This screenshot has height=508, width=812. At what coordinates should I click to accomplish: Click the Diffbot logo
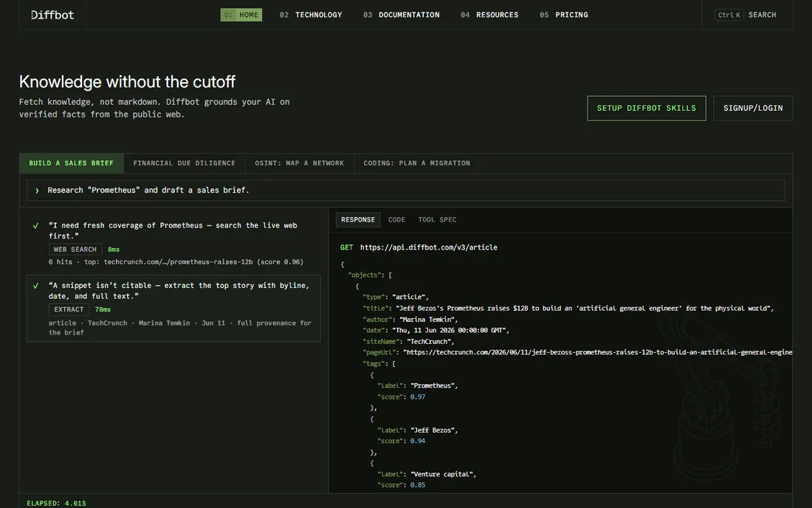click(x=52, y=15)
